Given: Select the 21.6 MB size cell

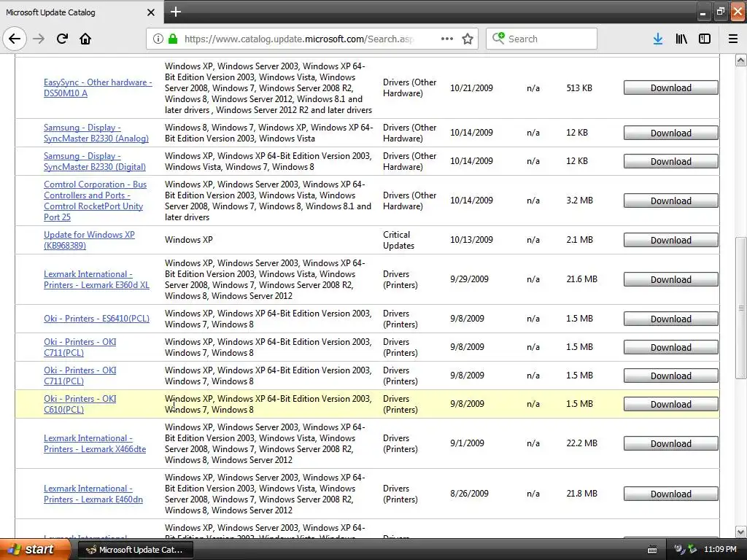Looking at the screenshot, I should [581, 279].
